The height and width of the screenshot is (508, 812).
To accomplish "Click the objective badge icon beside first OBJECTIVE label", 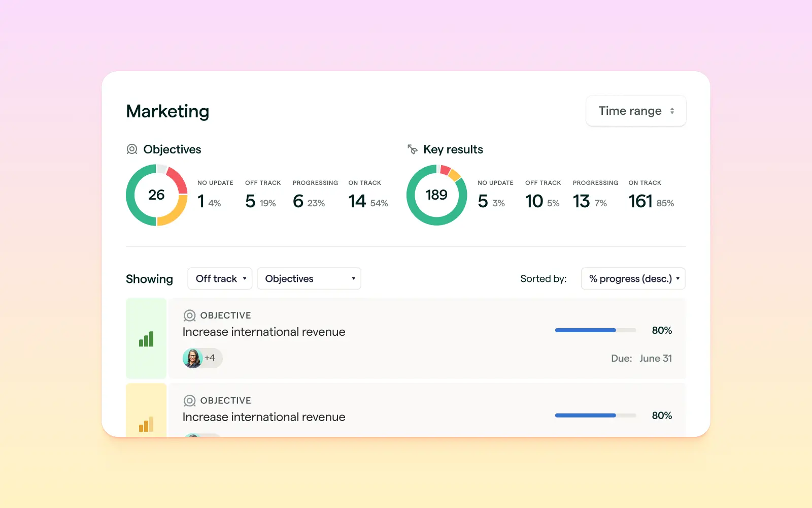I will [x=189, y=315].
